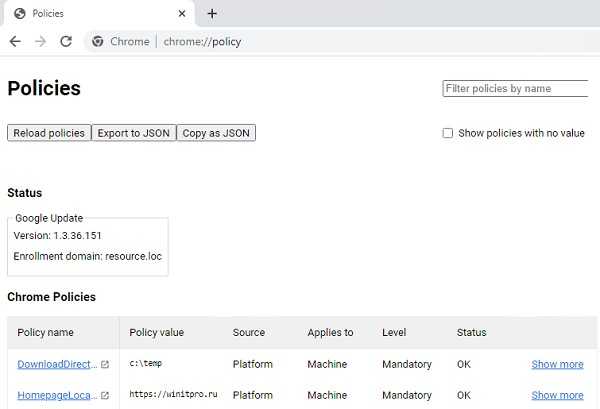Screen dimensions: 600x409
Task: Open the HomepageLoca policy link
Action: click(x=57, y=395)
